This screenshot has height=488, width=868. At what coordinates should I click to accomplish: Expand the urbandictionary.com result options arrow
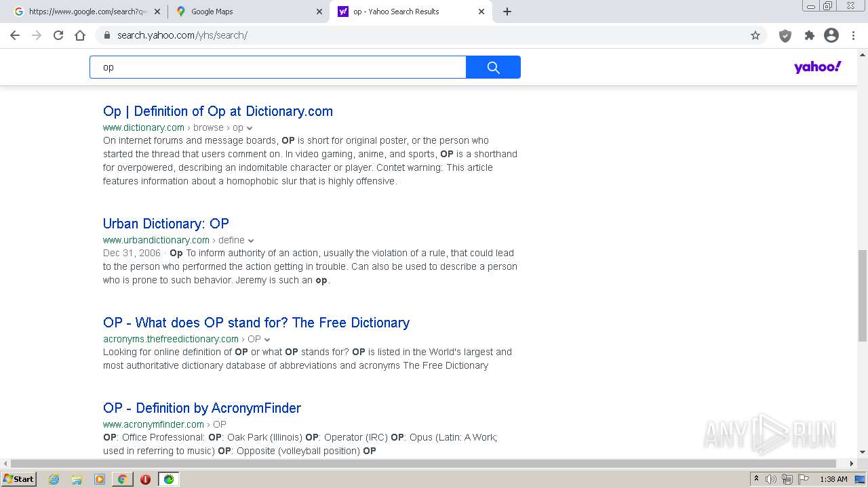(251, 241)
